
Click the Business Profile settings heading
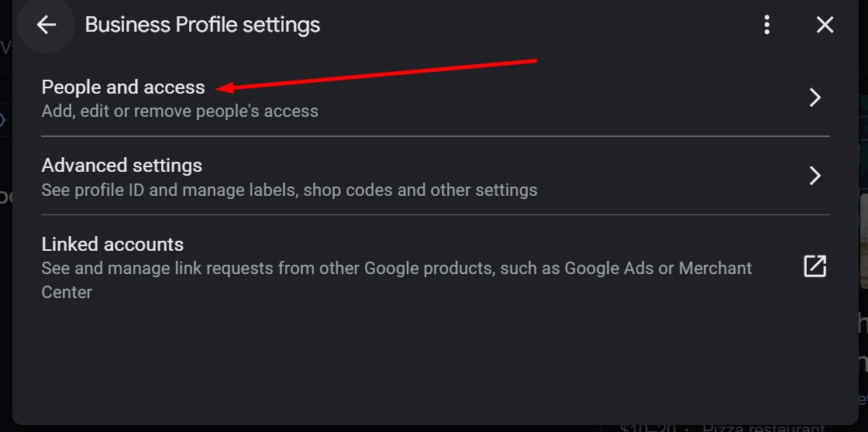202,25
